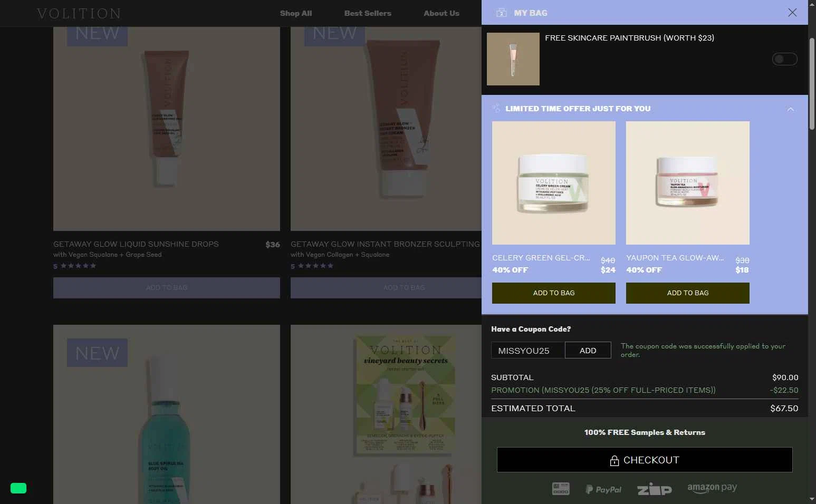Focus the coupon code field with MISSYOU25
The height and width of the screenshot is (504, 816).
pos(528,350)
